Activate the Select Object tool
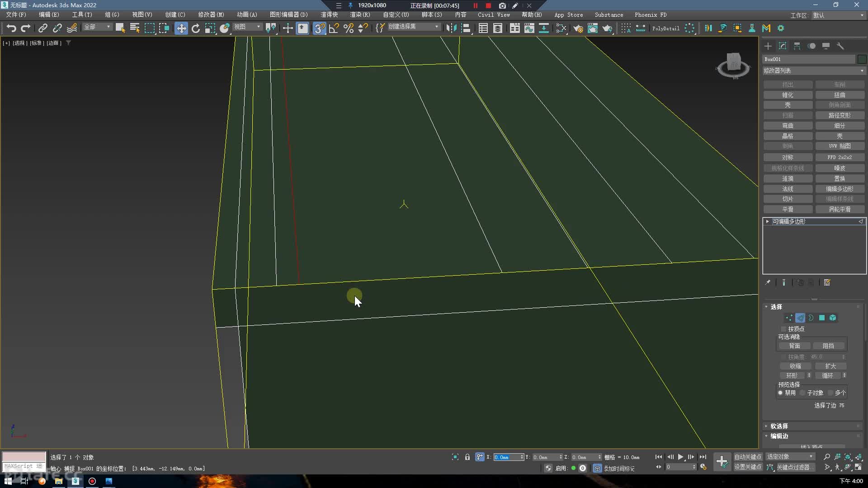868x488 pixels. tap(120, 28)
